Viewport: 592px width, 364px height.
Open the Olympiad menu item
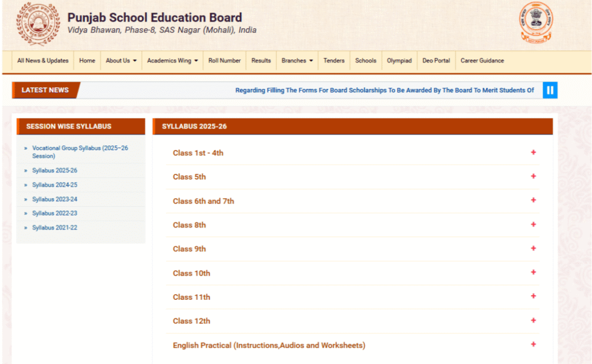pyautogui.click(x=399, y=61)
